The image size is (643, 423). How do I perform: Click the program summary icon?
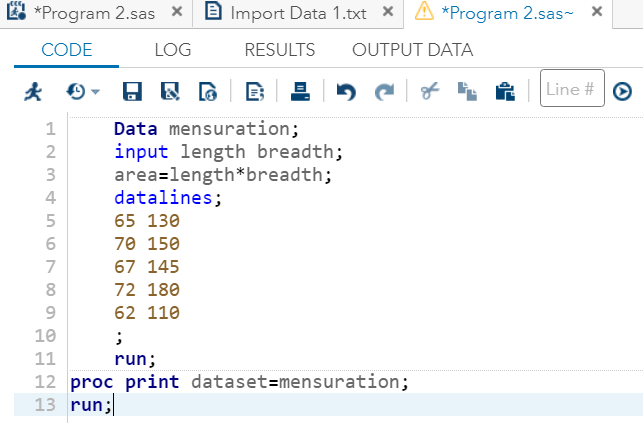208,91
